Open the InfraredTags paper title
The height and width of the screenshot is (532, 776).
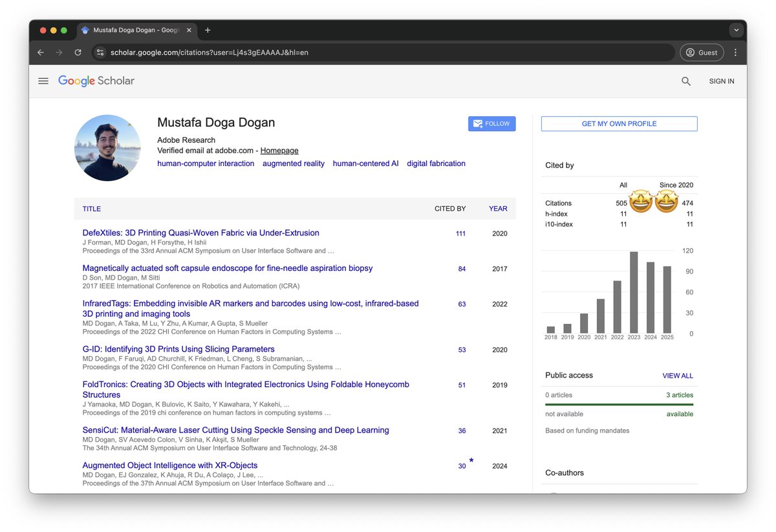point(250,308)
